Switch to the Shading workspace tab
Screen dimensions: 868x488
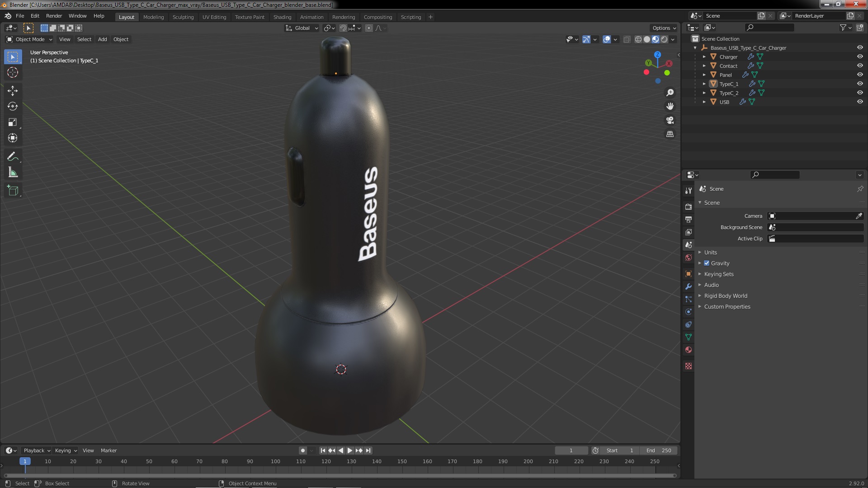point(282,17)
